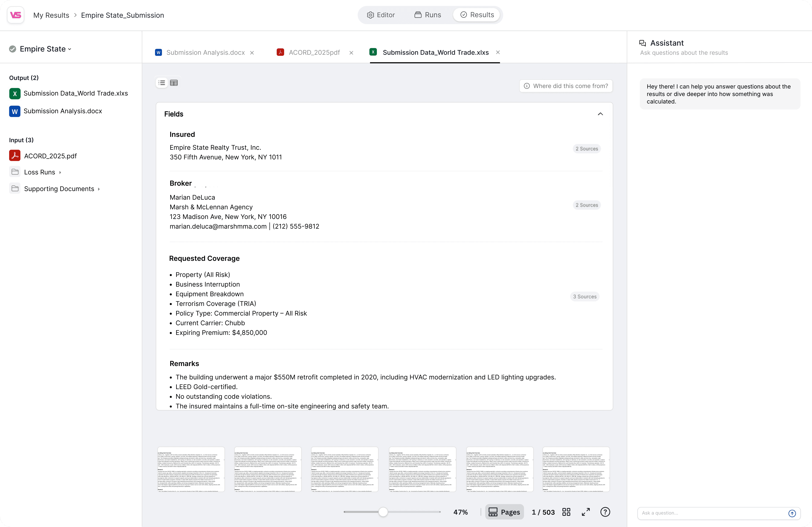Image resolution: width=812 pixels, height=527 pixels.
Task: Expand the Supporting Documents folder
Action: point(59,189)
